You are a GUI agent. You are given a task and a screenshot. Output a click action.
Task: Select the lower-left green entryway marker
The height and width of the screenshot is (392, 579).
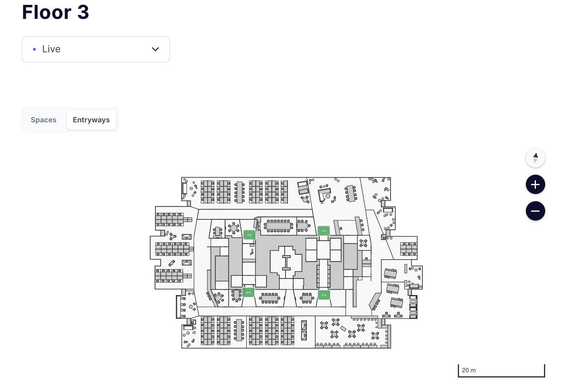tap(248, 292)
